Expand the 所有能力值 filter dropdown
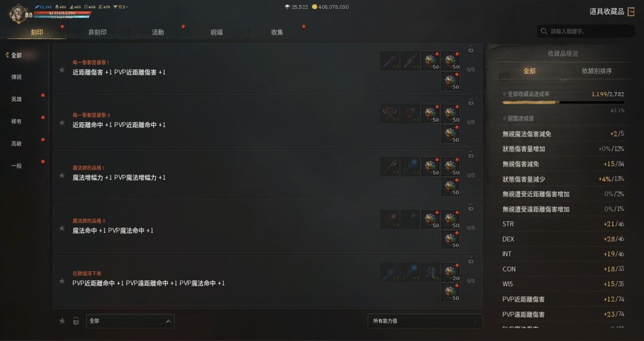This screenshot has width=644, height=341. point(425,321)
